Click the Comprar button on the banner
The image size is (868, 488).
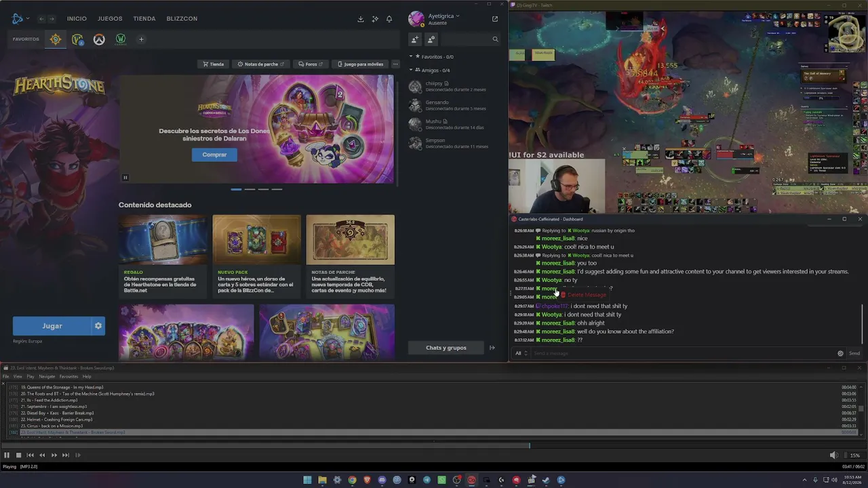pyautogui.click(x=214, y=155)
